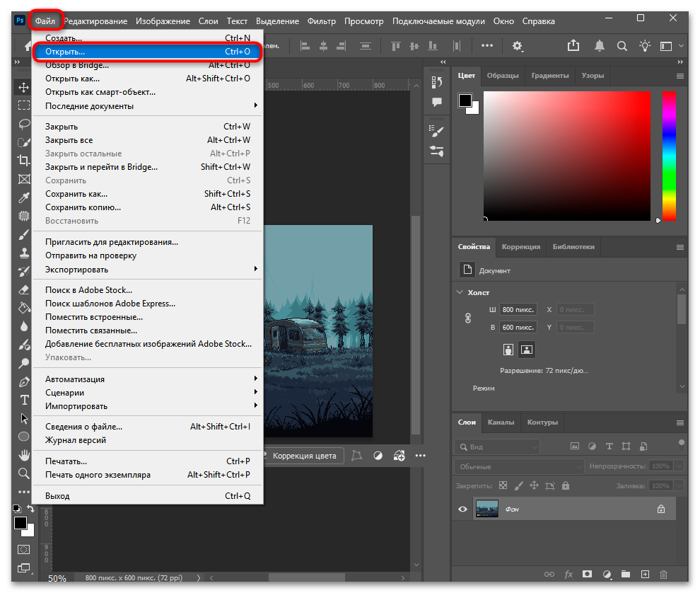Open the workspace switcher dropdown arrow
This screenshot has height=593, width=700.
[x=681, y=45]
